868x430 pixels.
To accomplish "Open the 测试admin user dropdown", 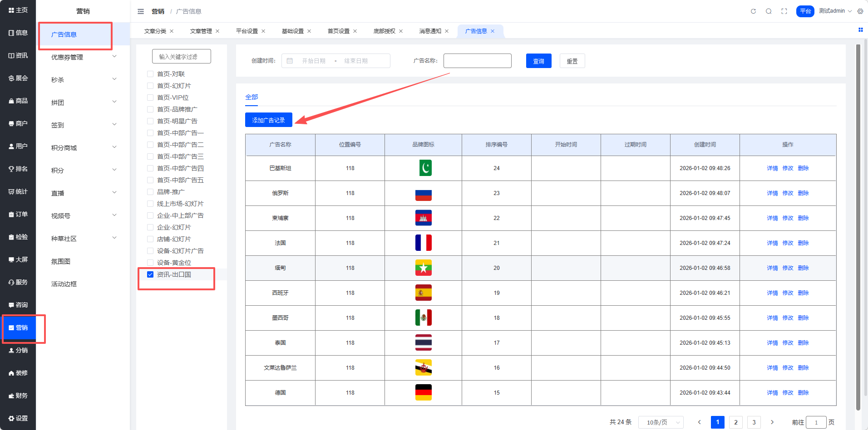I will click(x=835, y=11).
